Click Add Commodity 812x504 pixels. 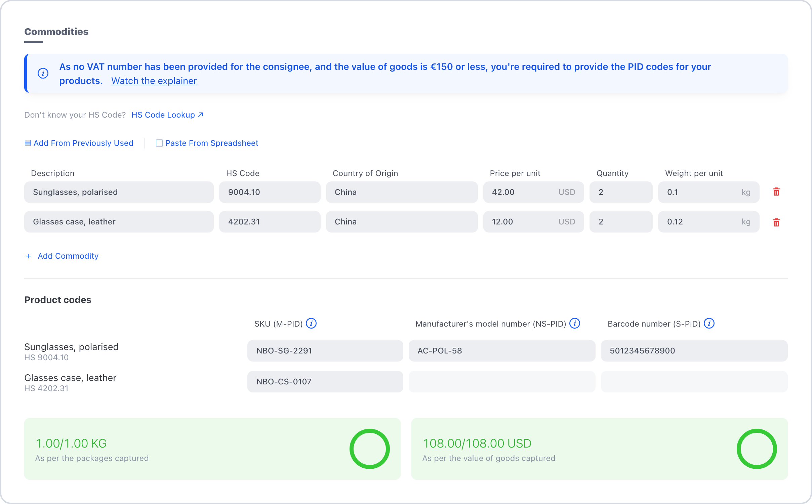coord(68,256)
